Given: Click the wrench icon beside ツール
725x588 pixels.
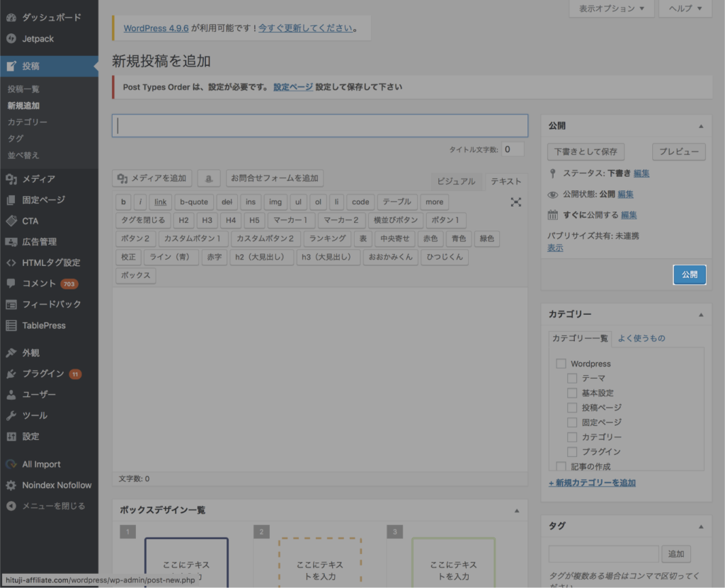Looking at the screenshot, I should tap(11, 415).
